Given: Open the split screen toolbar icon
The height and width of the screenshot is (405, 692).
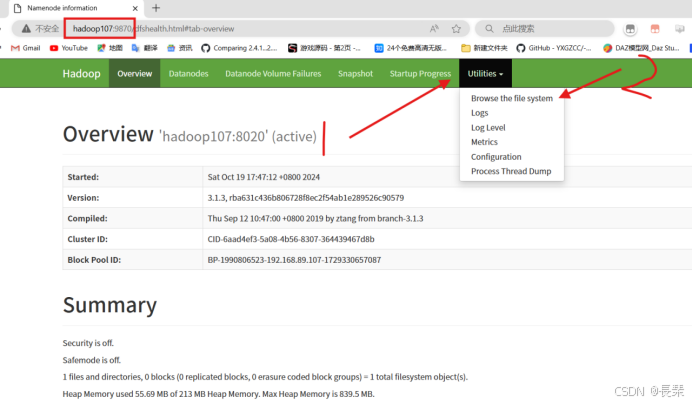Looking at the screenshot, I should coord(630,29).
